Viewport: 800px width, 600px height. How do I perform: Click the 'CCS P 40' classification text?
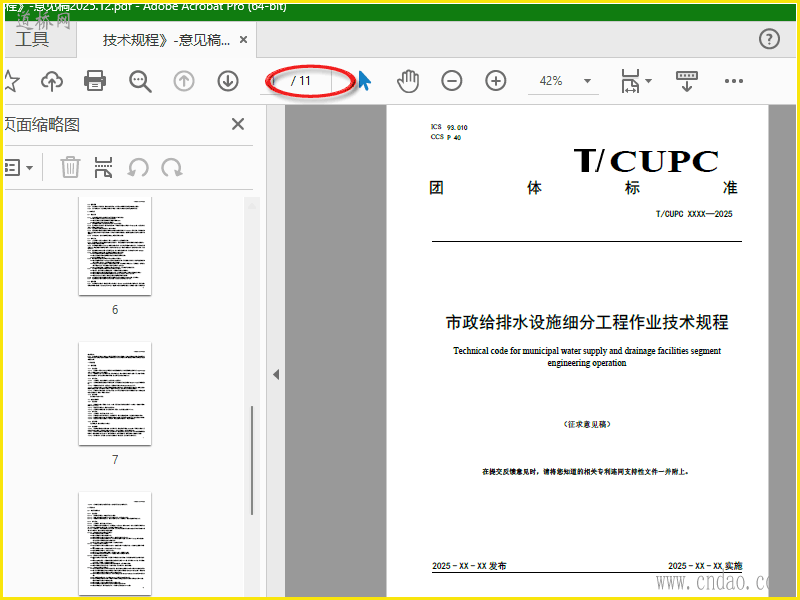pyautogui.click(x=445, y=137)
